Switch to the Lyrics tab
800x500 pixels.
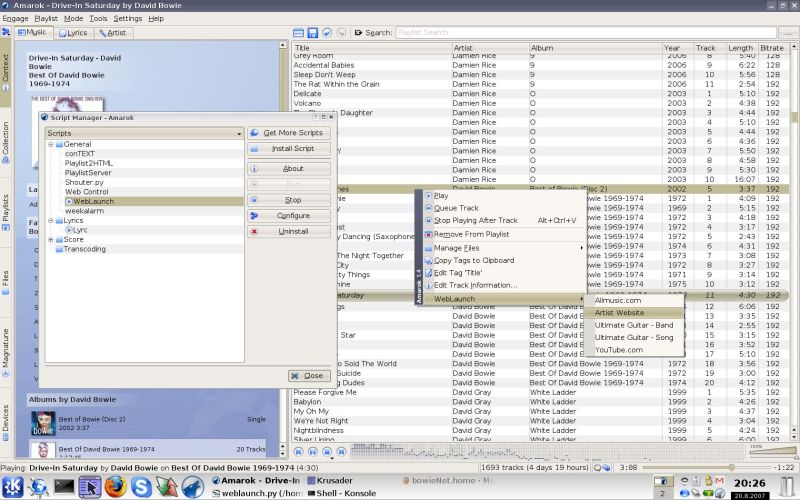pyautogui.click(x=72, y=33)
